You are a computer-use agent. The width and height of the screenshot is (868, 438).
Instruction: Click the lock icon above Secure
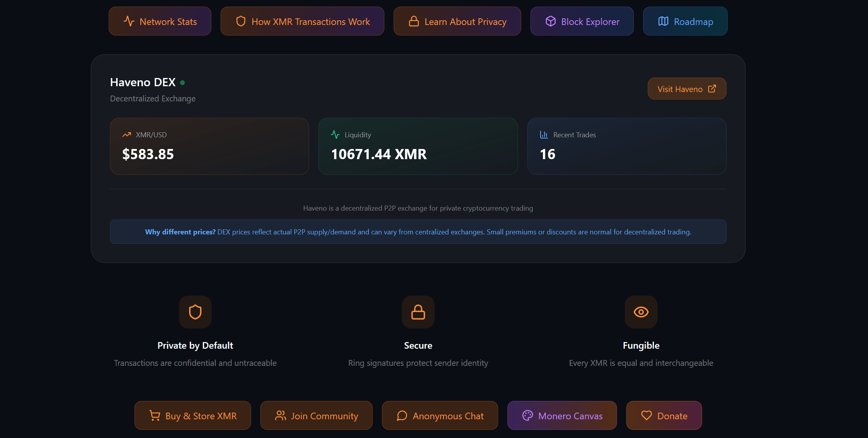coord(418,312)
